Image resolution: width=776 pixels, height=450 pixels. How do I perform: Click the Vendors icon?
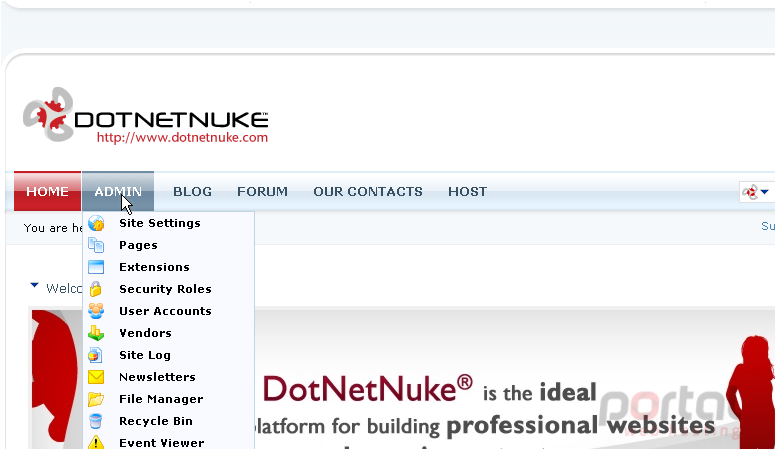96,333
